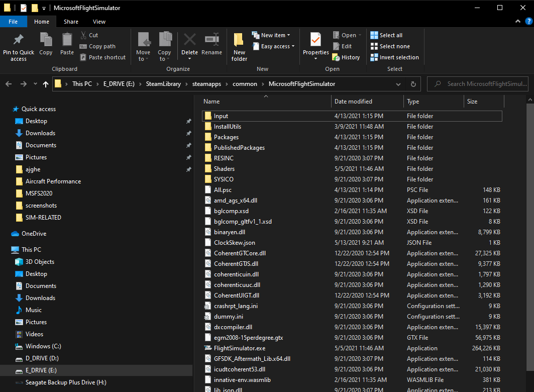This screenshot has width=534, height=392.
Task: Click Invert selection in the ribbon
Action: click(395, 57)
